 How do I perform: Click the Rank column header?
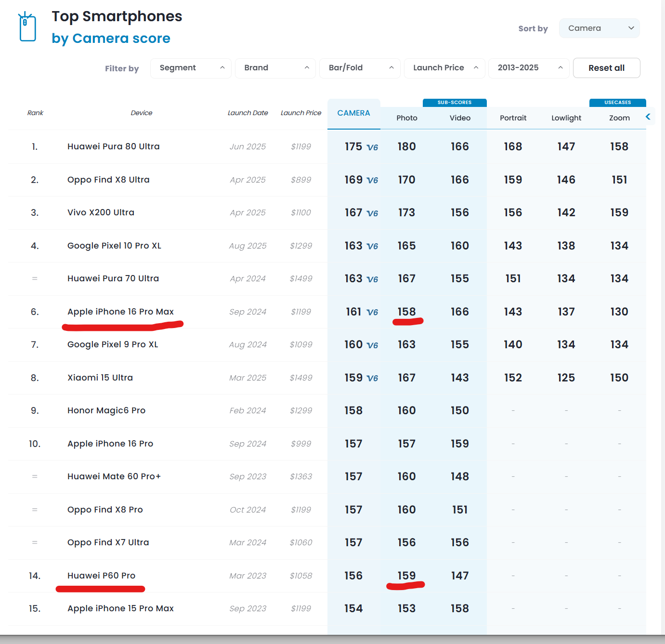coord(35,113)
